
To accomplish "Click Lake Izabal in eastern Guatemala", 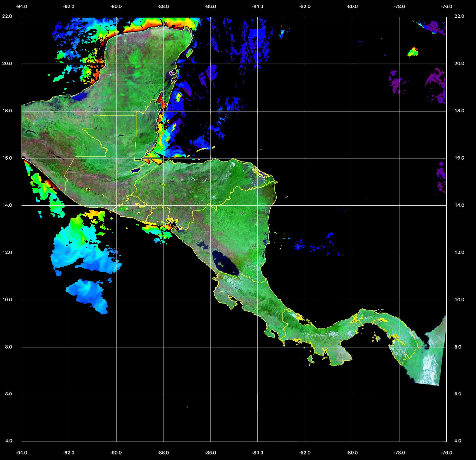I will pos(135,170).
